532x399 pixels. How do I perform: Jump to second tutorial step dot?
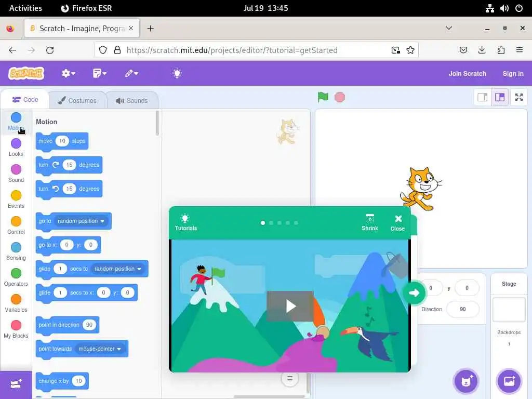(x=271, y=223)
